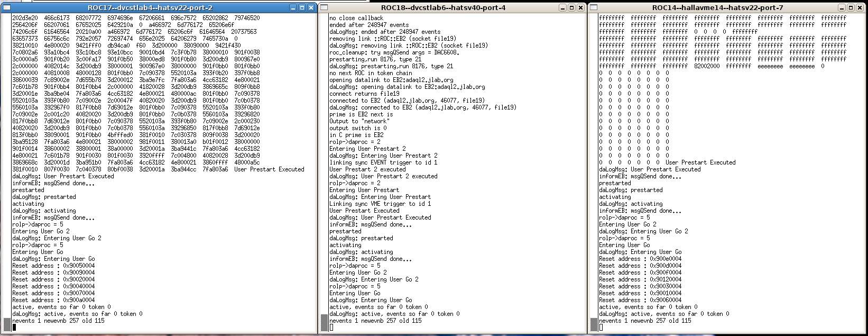The height and width of the screenshot is (336, 868).
Task: Close the ROC17 terminal window
Action: (x=311, y=8)
